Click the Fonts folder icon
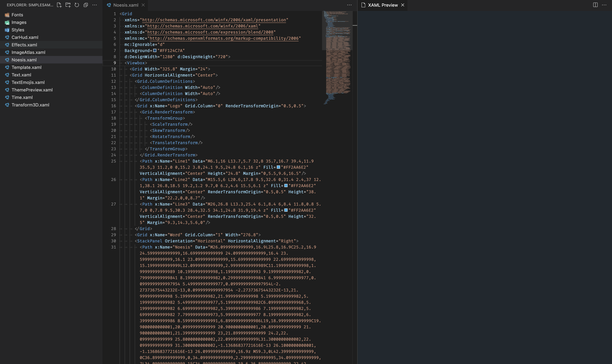This screenshot has width=612, height=364. coord(7,15)
